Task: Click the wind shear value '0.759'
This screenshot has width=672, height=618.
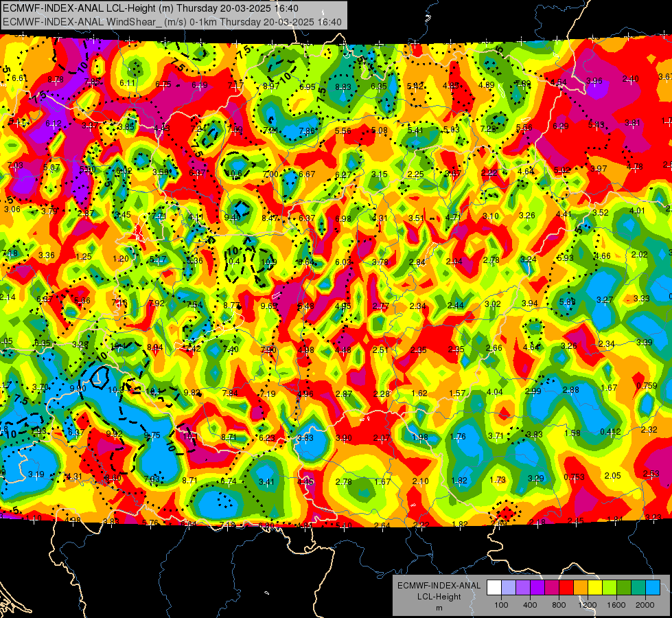Action: click(647, 385)
